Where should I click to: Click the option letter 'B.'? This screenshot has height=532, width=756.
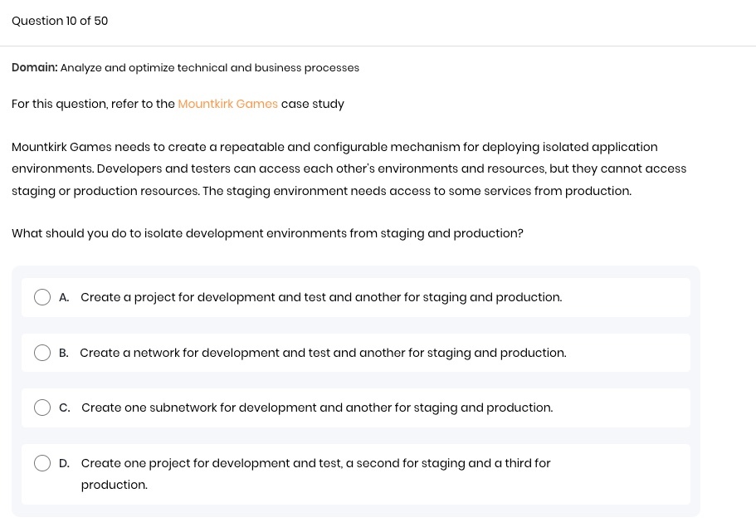tap(64, 353)
